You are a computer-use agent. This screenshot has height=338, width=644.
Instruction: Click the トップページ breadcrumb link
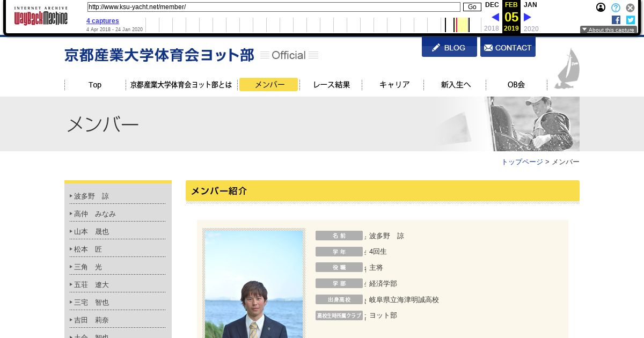[x=522, y=162]
